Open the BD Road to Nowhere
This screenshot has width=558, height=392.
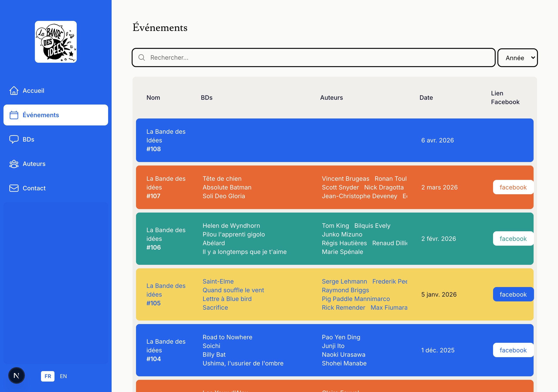[x=227, y=337]
